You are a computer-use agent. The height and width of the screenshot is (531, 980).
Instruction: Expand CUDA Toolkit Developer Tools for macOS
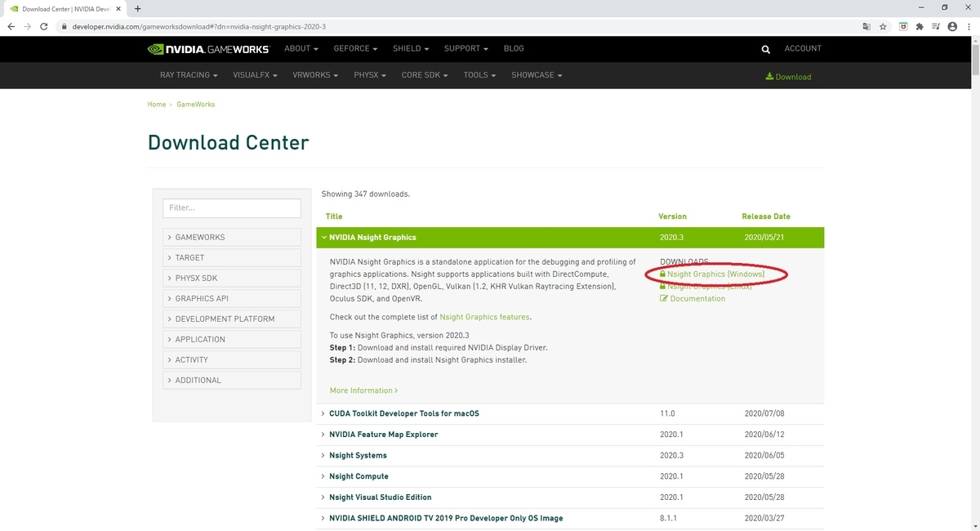point(570,413)
